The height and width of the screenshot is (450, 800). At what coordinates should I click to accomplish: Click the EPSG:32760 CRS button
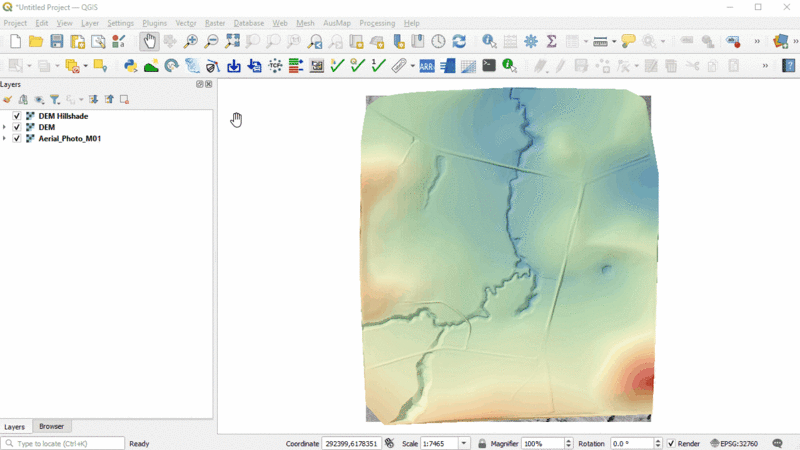pos(734,443)
